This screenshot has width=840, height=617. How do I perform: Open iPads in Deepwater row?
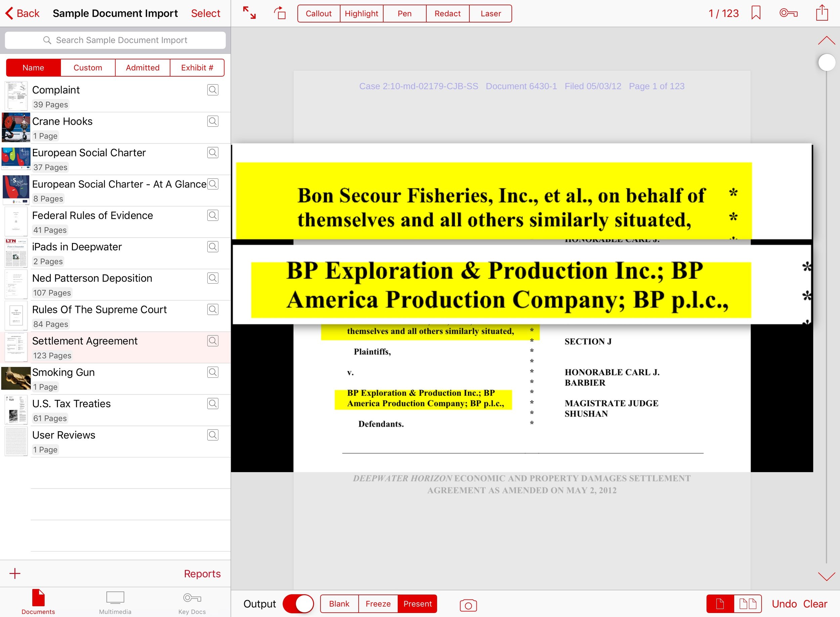[x=115, y=253]
